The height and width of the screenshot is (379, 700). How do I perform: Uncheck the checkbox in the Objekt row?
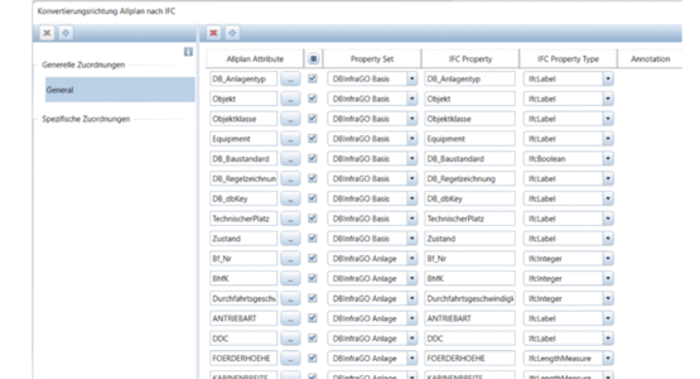[x=312, y=99]
